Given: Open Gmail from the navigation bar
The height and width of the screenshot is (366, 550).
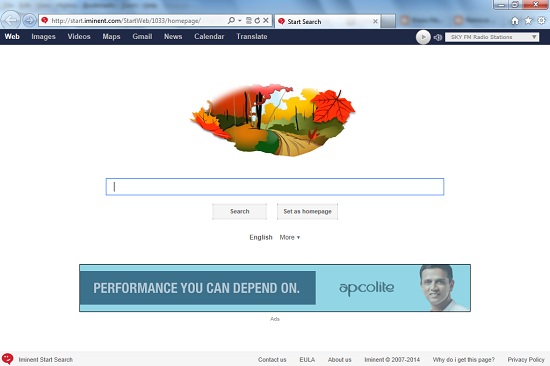Looking at the screenshot, I should click(x=142, y=36).
